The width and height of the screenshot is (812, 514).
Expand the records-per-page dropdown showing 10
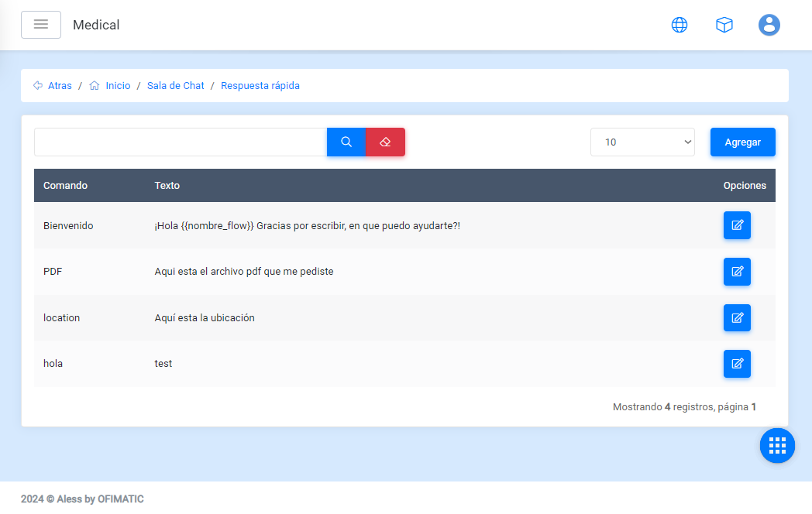[642, 142]
